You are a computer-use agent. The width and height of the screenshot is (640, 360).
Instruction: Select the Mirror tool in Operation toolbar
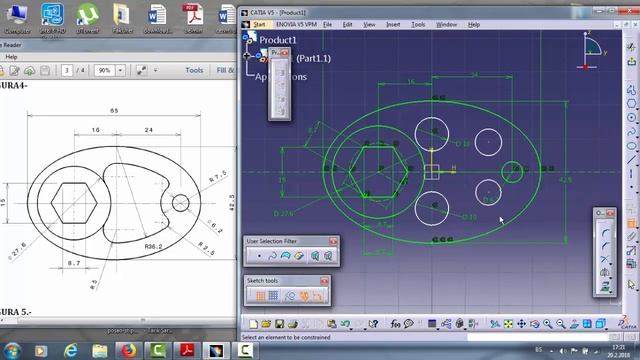point(605,272)
